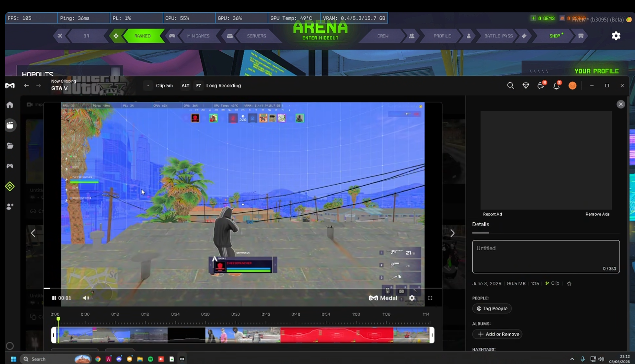Open the game settings gear in Arena window
The image size is (635, 364).
click(x=616, y=36)
